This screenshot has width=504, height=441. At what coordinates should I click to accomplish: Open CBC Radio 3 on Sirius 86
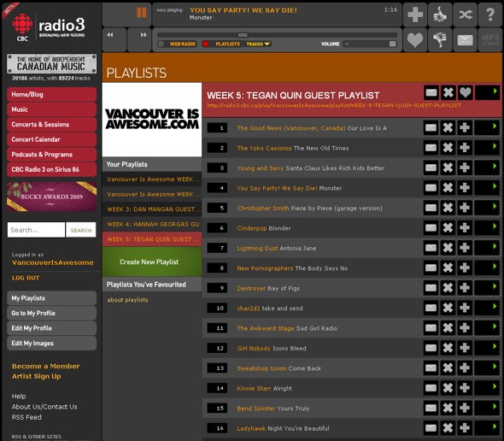(x=52, y=169)
